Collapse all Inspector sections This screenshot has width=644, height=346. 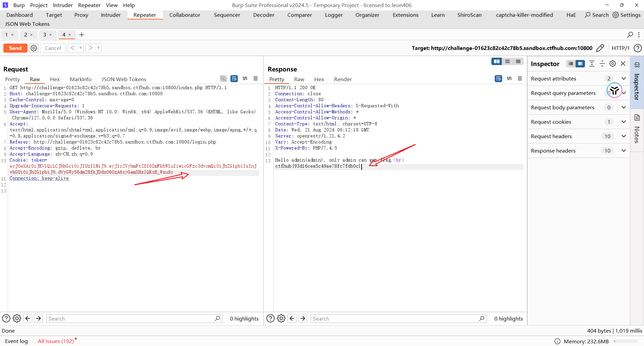click(602, 64)
